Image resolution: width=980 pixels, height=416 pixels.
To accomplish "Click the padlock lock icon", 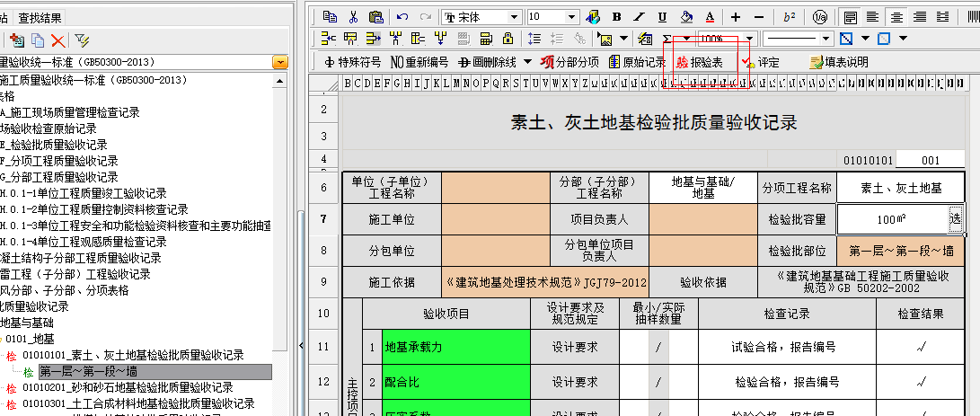I will pos(508,39).
